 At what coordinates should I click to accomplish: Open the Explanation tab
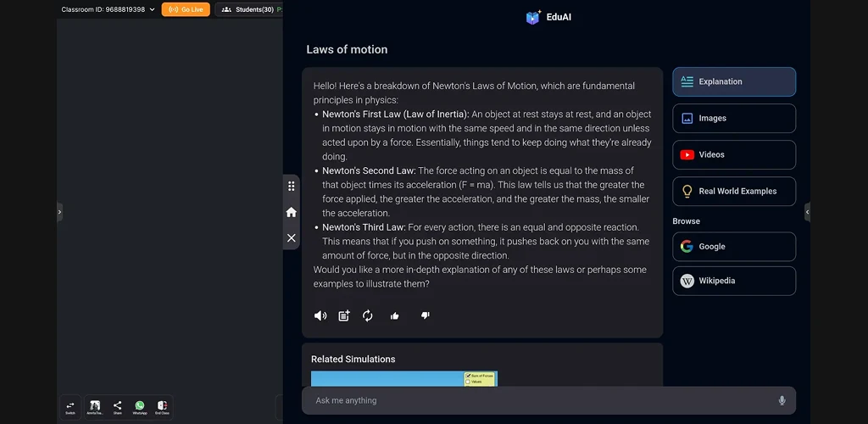[x=734, y=82]
